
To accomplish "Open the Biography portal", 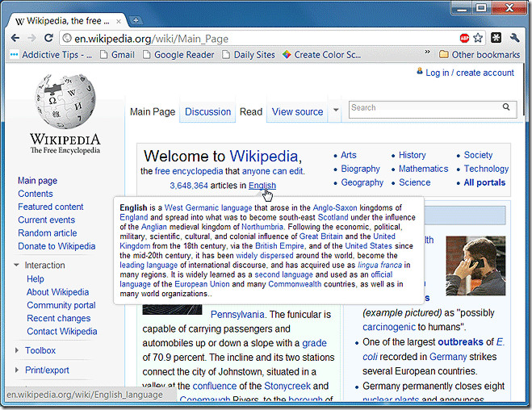I will [360, 169].
